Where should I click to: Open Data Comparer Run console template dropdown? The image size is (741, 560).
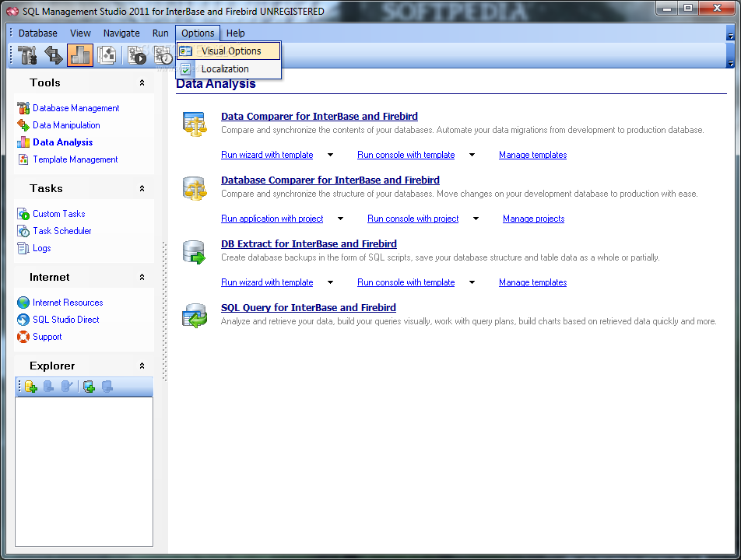pyautogui.click(x=472, y=155)
